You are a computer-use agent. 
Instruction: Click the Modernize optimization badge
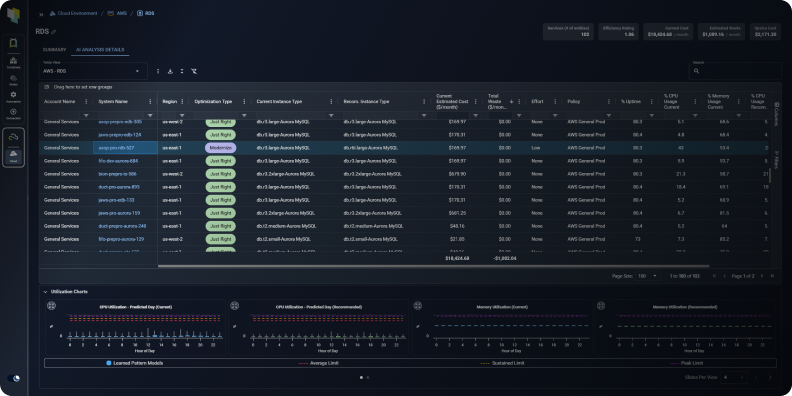pyautogui.click(x=221, y=148)
